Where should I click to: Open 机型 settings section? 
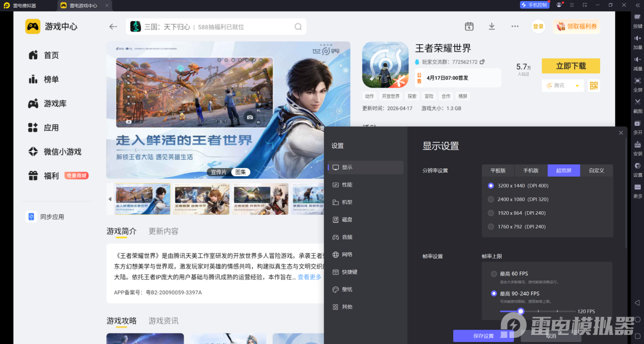366,202
